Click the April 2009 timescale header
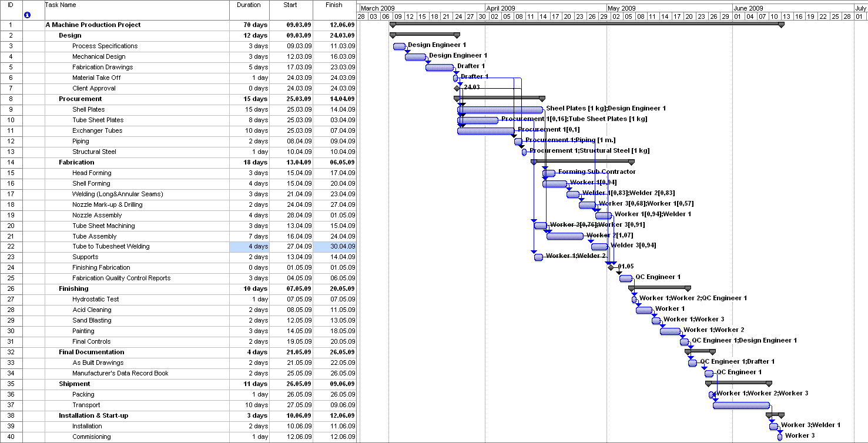868x443 pixels. tap(501, 8)
